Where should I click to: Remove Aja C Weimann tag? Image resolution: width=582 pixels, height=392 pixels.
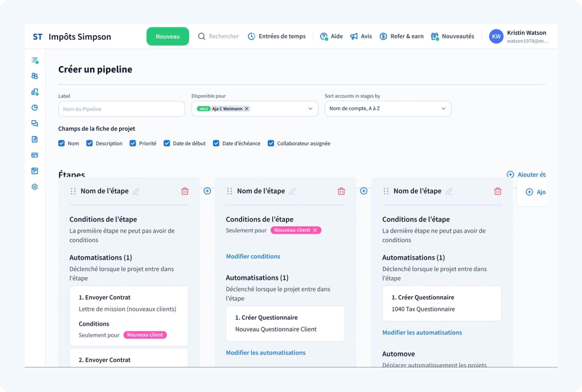[247, 109]
